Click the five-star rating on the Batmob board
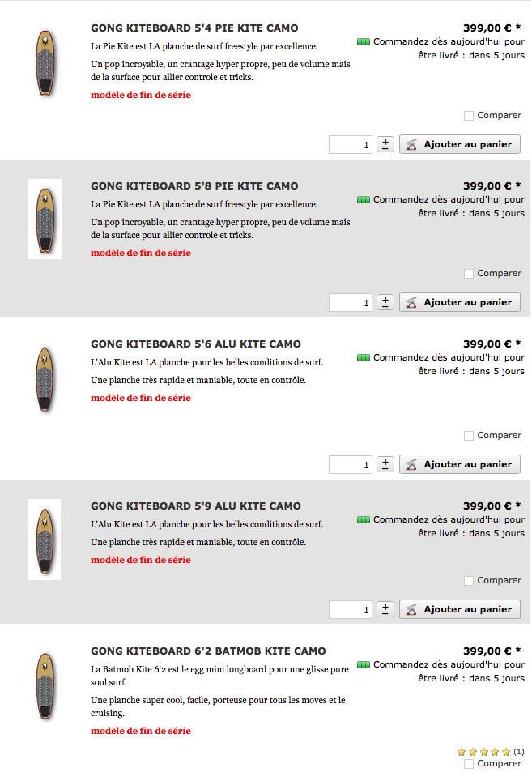 [484, 752]
